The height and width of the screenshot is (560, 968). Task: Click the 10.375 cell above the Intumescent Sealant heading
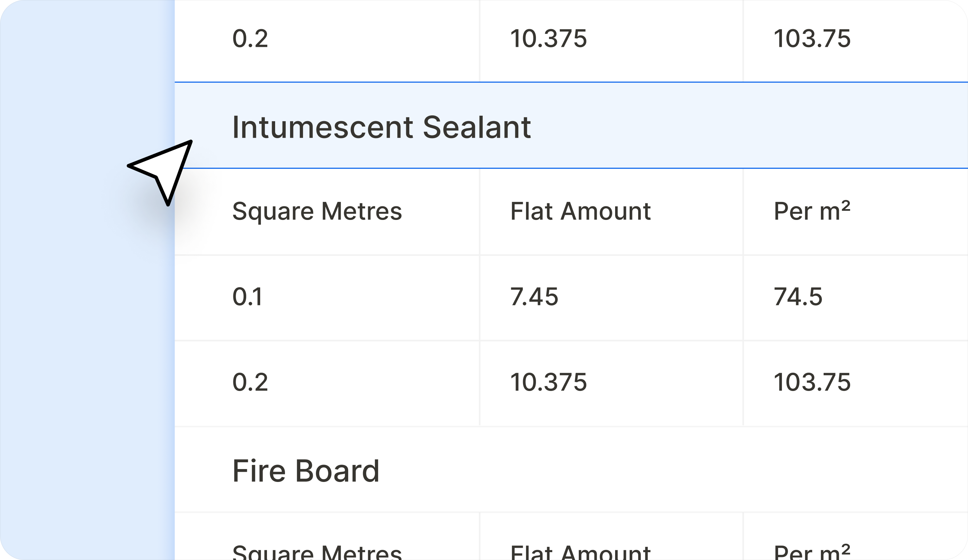[x=611, y=40]
